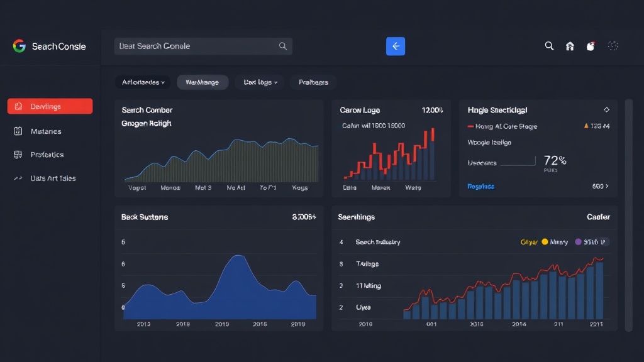Toggle the WesMrange filter chip
Image resolution: width=644 pixels, height=362 pixels.
pos(203,82)
